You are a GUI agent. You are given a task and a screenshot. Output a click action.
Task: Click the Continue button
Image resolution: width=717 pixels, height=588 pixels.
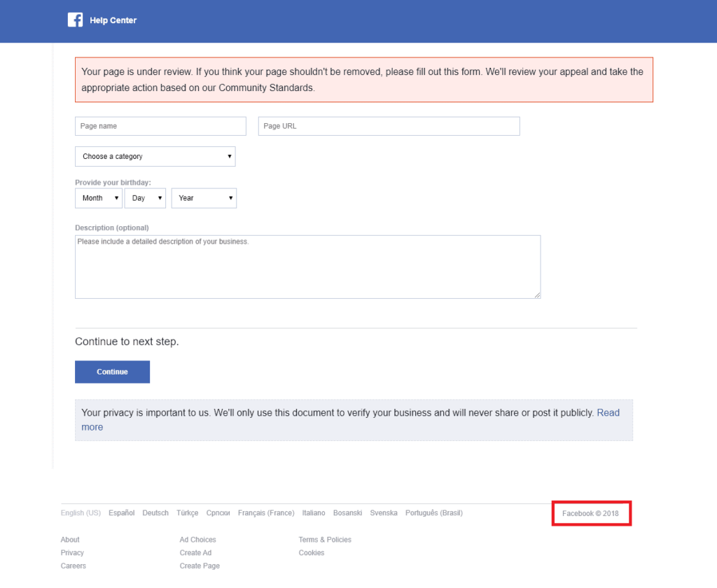[x=112, y=372]
